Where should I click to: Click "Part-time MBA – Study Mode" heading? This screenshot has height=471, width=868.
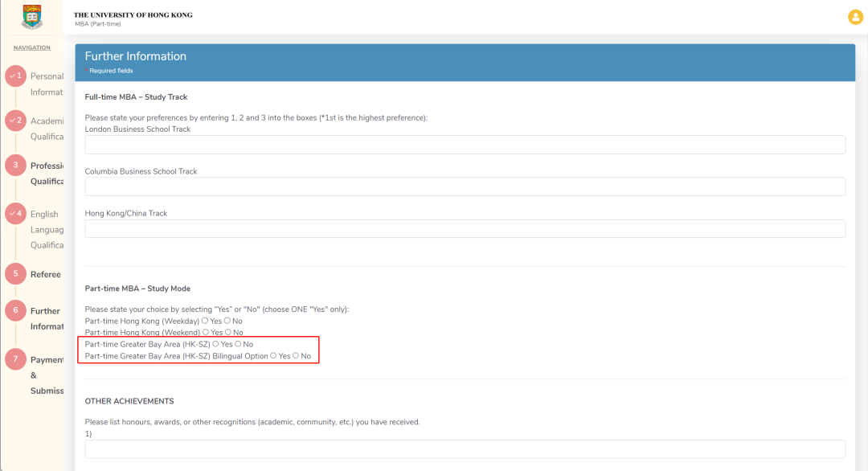click(x=137, y=289)
